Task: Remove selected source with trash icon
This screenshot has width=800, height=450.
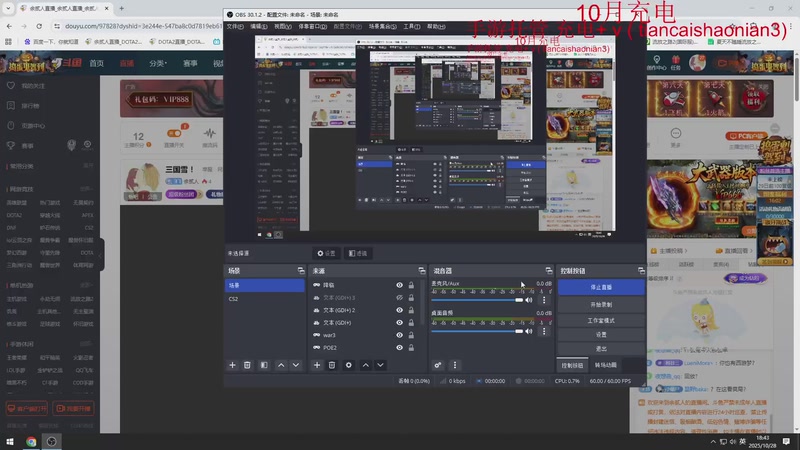Action: click(x=332, y=365)
